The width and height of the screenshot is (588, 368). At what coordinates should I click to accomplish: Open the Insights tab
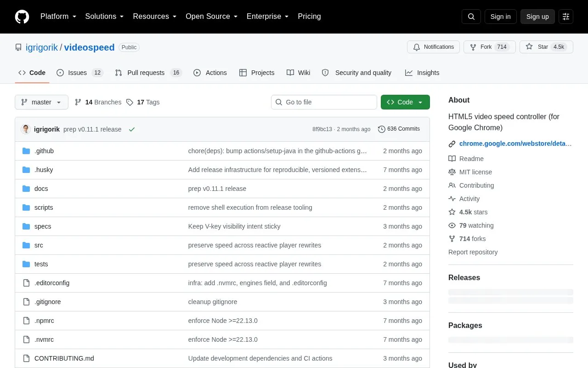422,73
